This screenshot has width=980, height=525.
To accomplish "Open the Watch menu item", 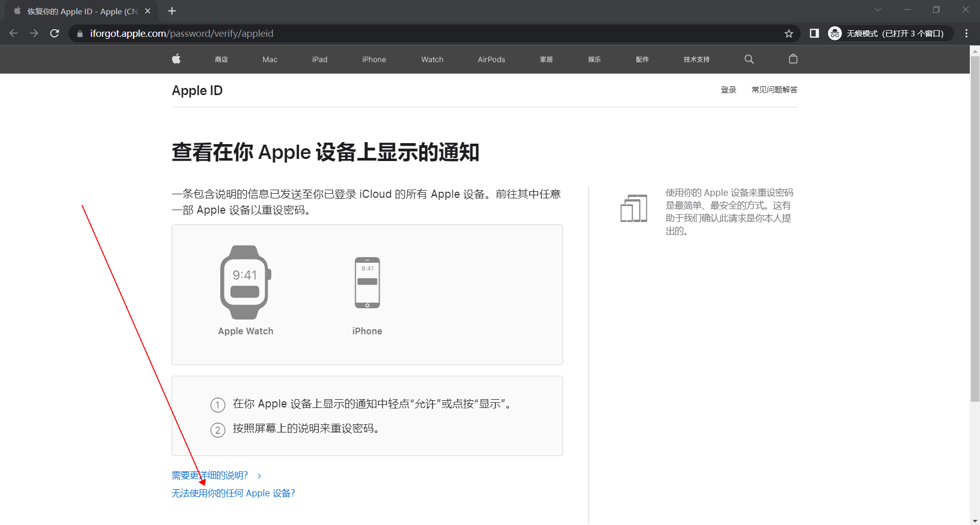I will (432, 59).
